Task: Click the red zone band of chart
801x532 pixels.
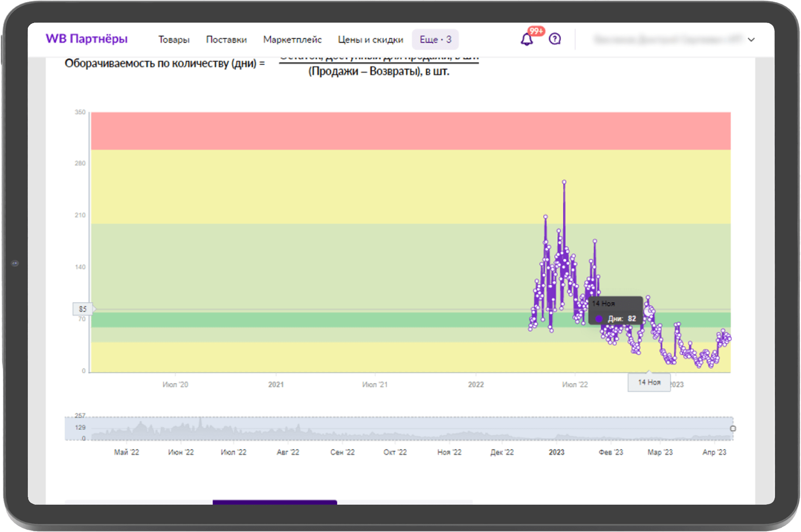Action: 411,131
